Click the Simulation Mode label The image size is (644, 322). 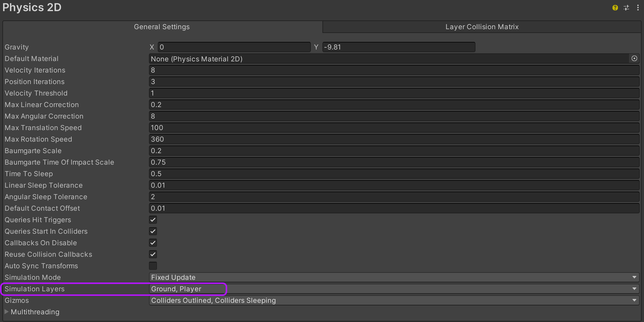[x=33, y=277]
